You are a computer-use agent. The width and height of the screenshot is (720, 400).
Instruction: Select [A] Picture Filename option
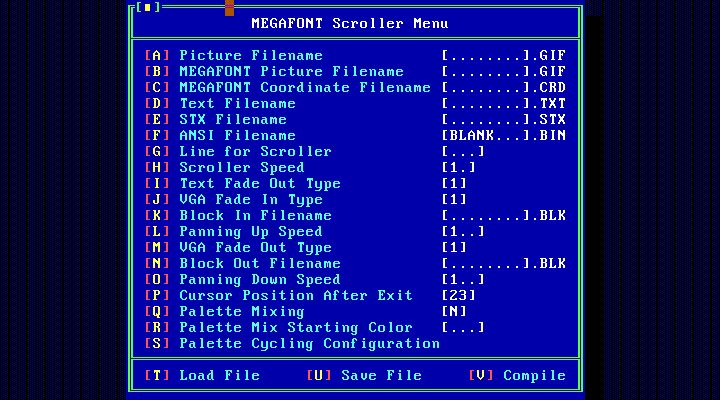pyautogui.click(x=234, y=56)
